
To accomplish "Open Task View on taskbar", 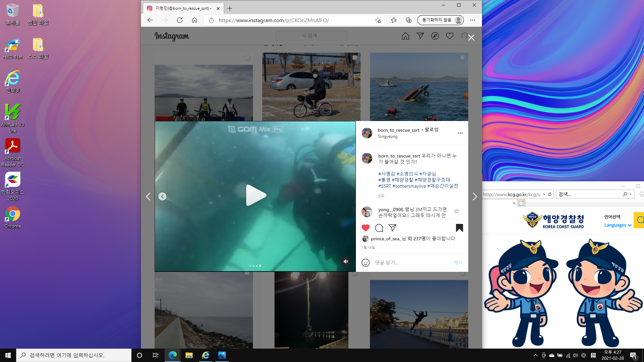I will [156, 355].
